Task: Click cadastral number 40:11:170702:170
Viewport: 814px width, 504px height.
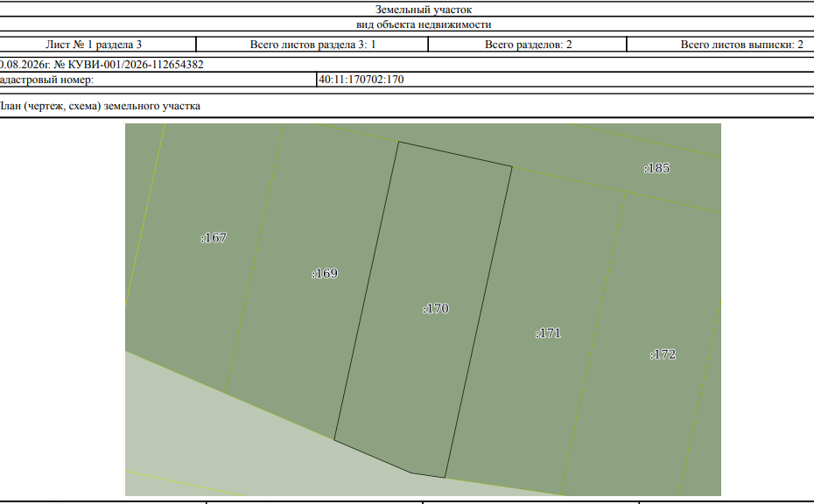Action: [361, 80]
